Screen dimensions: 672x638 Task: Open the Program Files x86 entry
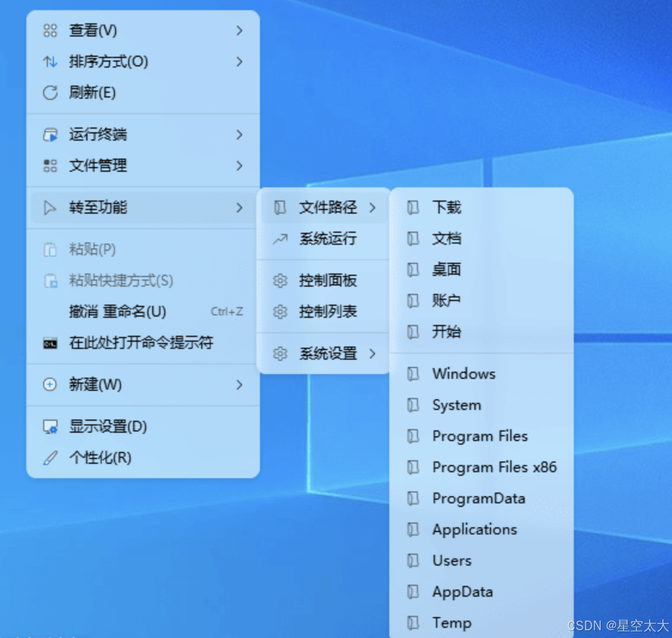[494, 467]
